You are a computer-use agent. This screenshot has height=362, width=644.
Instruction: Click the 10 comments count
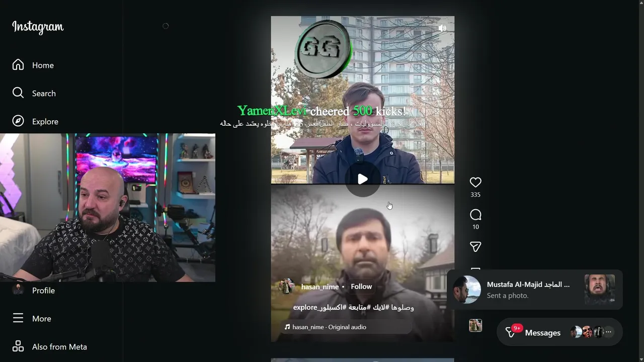click(x=475, y=227)
